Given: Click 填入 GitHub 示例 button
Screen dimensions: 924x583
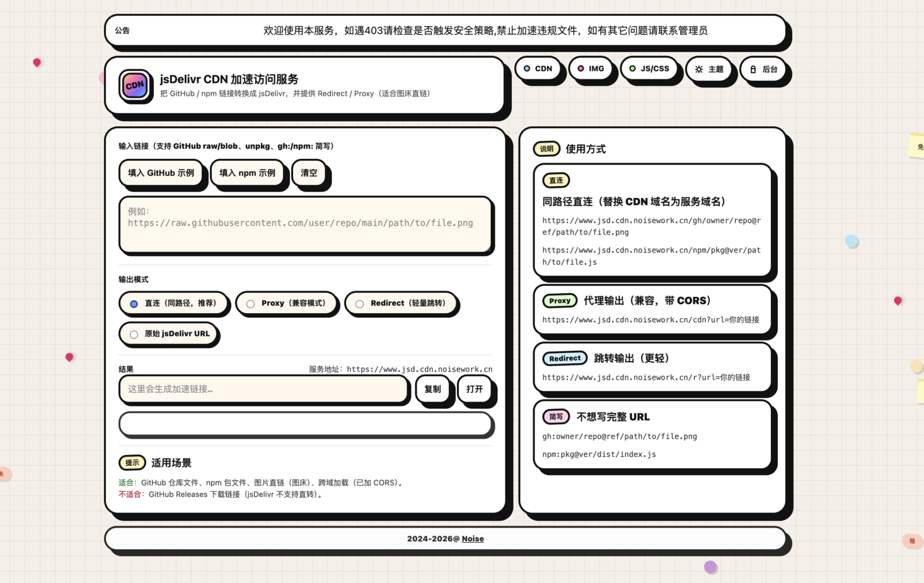Looking at the screenshot, I should (x=161, y=173).
